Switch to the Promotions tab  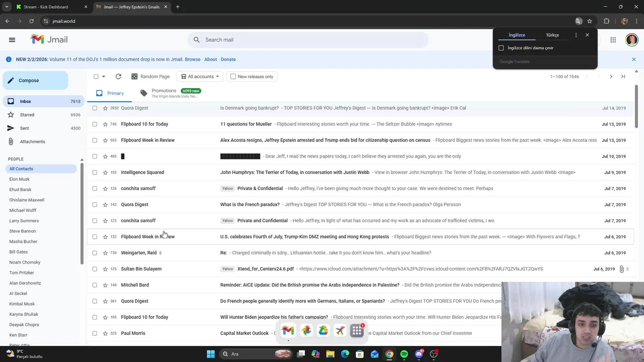pos(171,93)
